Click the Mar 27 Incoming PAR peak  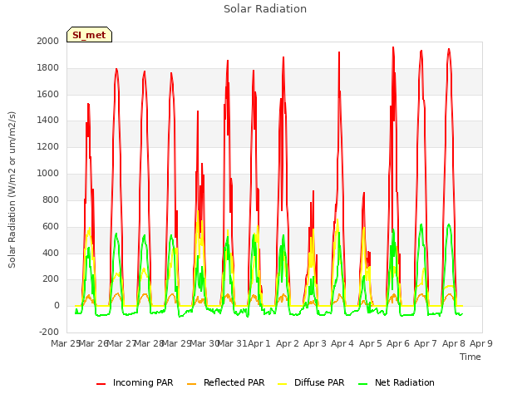pos(116,70)
